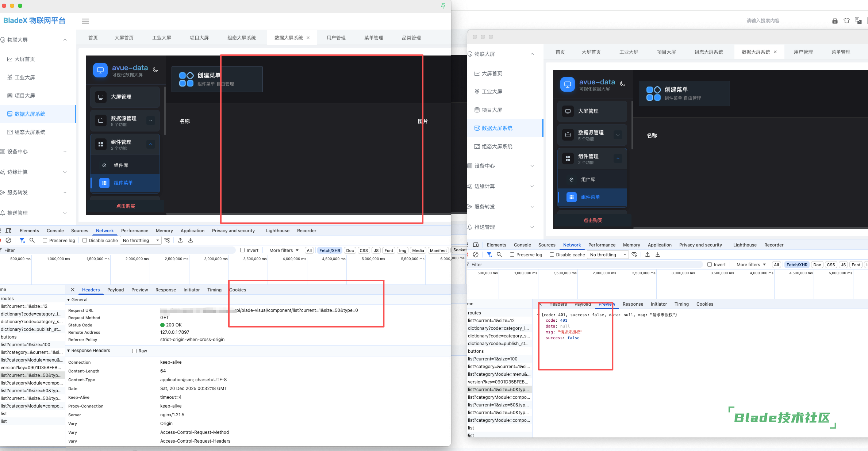Click the shirt theme icon in the top right header

(846, 21)
